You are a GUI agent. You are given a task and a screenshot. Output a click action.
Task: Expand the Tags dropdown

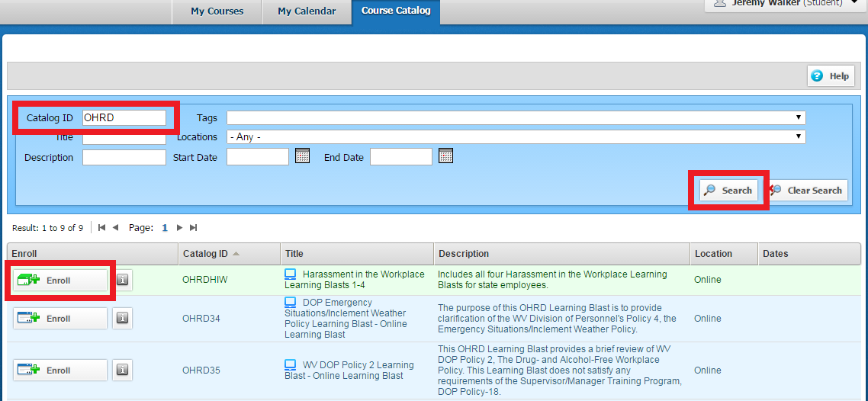pos(516,118)
